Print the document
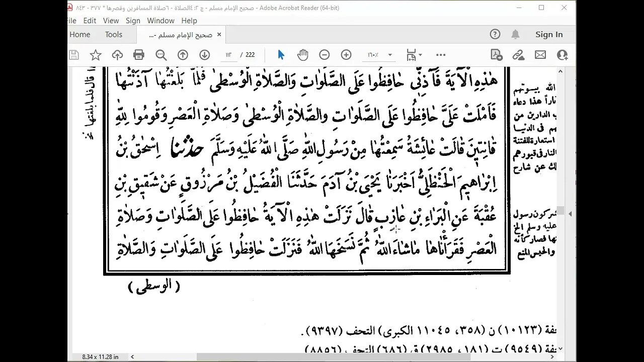Viewport: 644px width, 362px height. click(x=139, y=55)
